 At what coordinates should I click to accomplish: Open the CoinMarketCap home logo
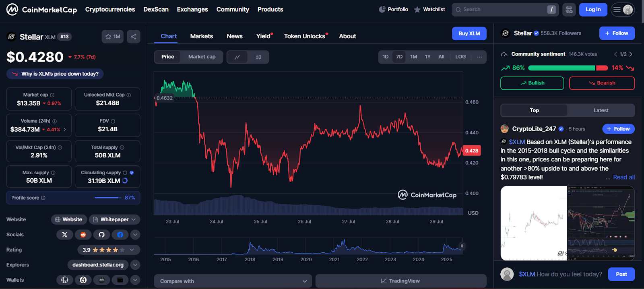coord(41,9)
